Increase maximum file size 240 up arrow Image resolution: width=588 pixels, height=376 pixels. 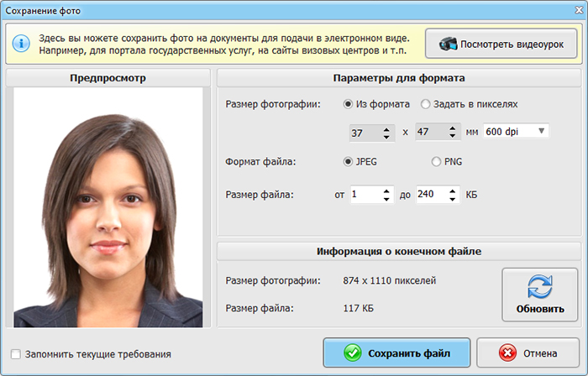click(453, 191)
